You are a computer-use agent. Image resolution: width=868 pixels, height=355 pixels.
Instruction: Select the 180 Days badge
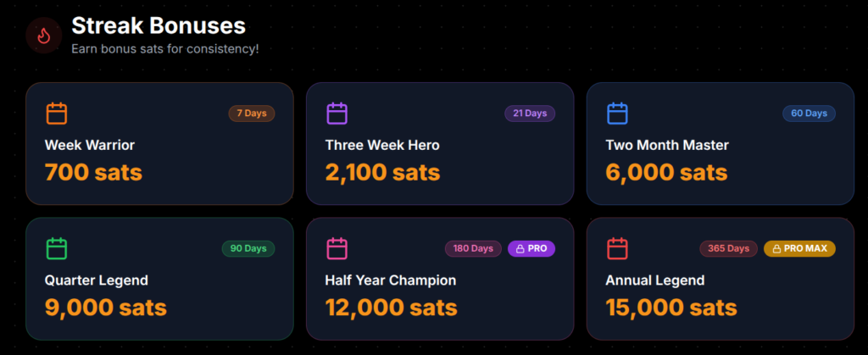[473, 249]
